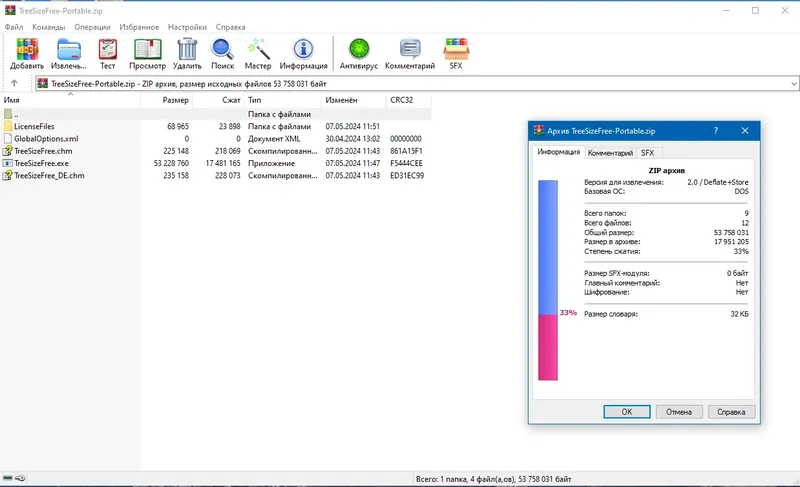
Task: Sort by the Имя column header
Action: click(x=70, y=100)
